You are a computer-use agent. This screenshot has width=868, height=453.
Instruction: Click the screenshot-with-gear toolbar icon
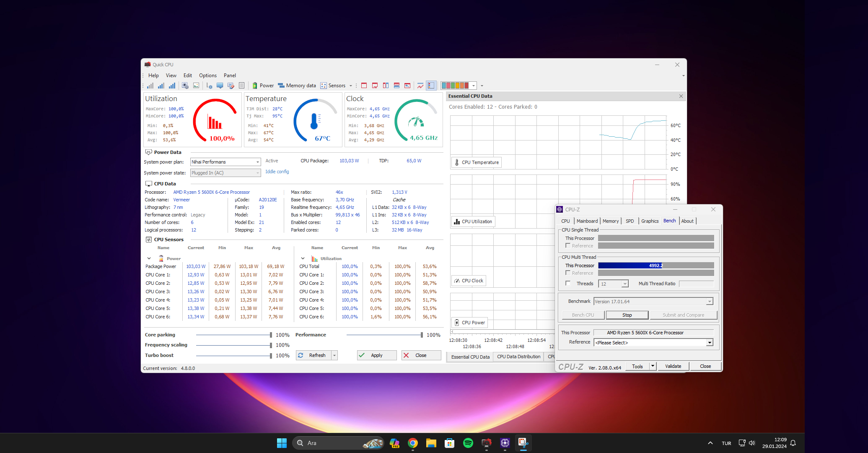(x=185, y=86)
